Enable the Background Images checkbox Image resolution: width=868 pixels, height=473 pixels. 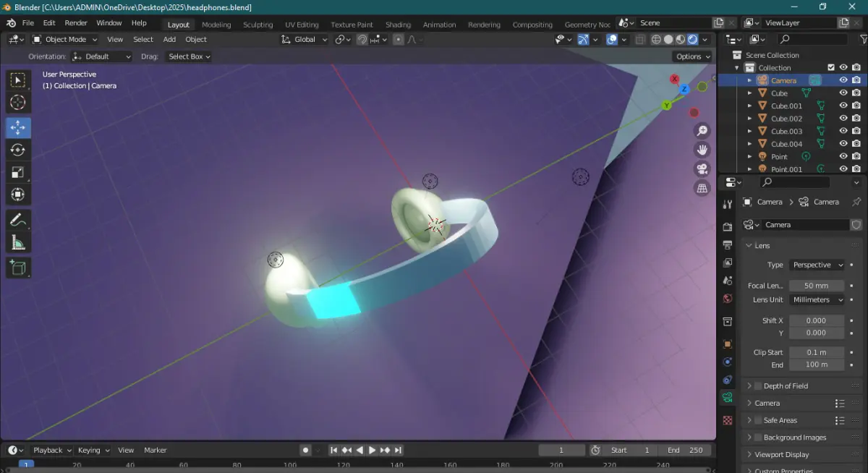click(758, 438)
